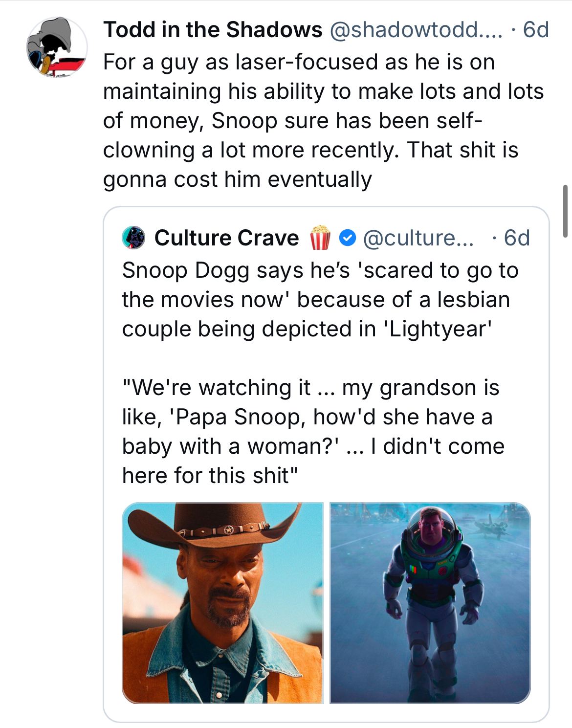572x728 pixels.
Task: Open the Todd in the Shadows display name
Action: 213,30
